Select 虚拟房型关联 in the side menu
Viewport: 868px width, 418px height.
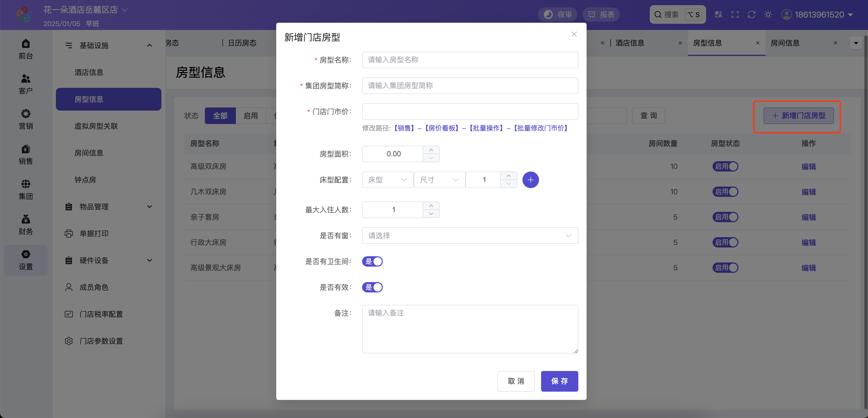tap(96, 126)
